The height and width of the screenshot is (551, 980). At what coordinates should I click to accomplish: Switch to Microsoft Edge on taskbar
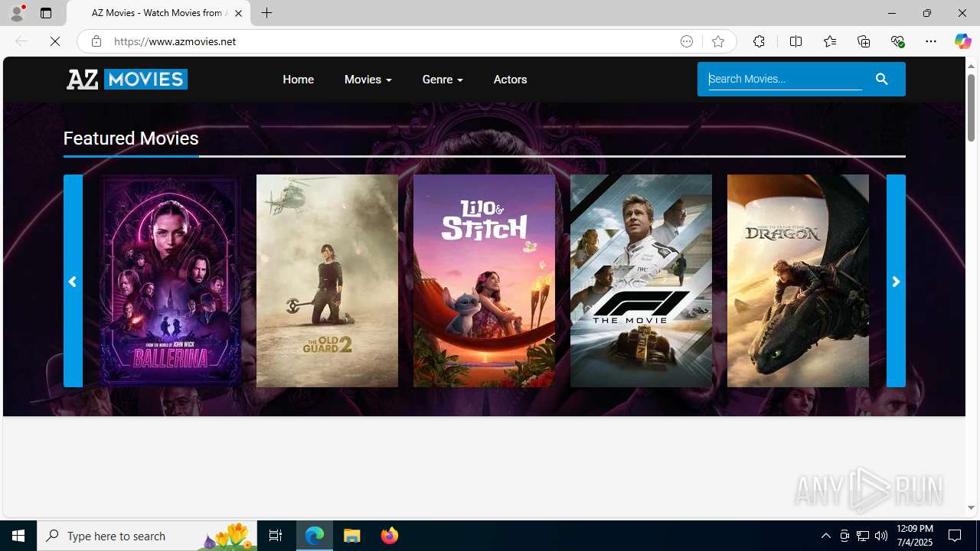(x=315, y=536)
